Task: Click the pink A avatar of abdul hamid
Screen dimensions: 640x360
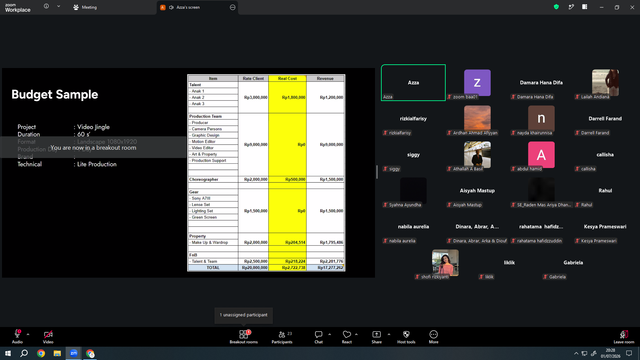Action: pos(541,155)
